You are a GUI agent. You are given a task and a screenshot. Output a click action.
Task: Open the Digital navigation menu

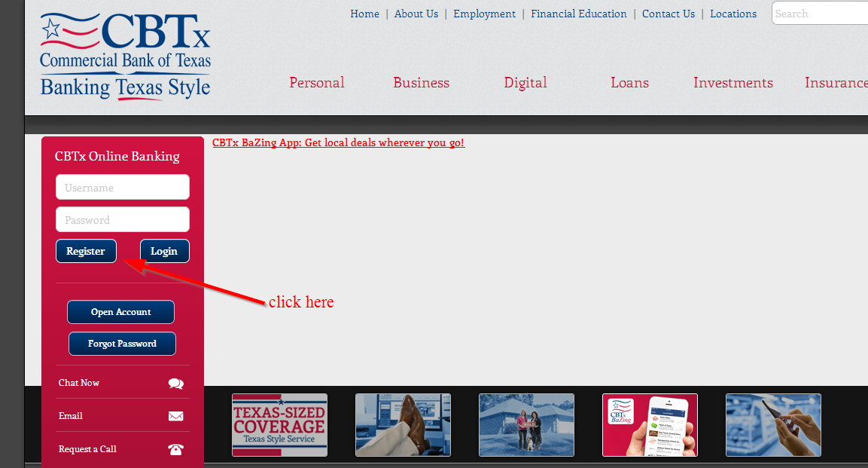525,83
